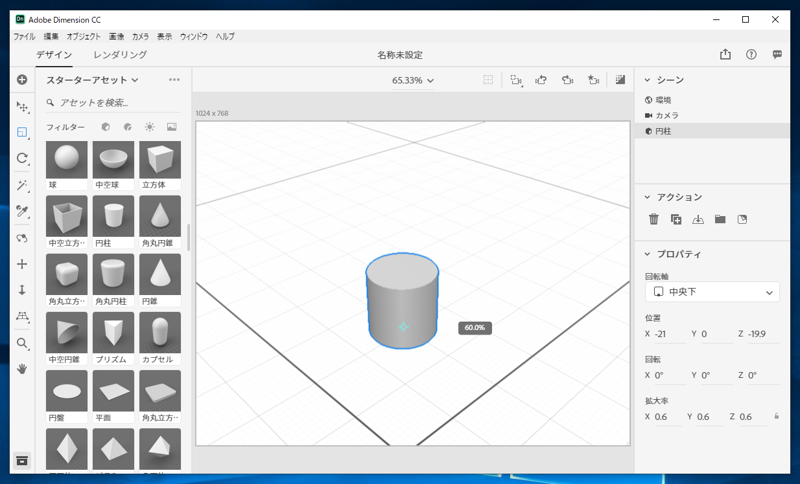This screenshot has width=800, height=484.
Task: Toggle the scale proportion lock
Action: tap(777, 416)
